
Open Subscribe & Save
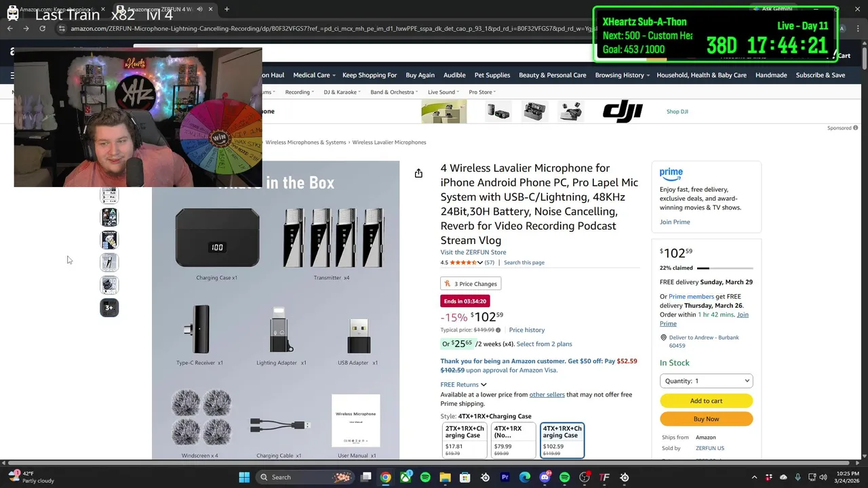click(820, 75)
